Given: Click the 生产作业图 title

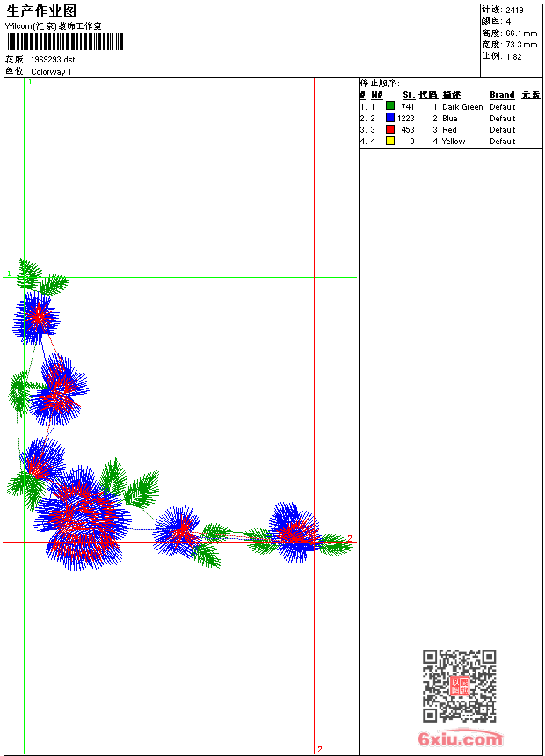Looking at the screenshot, I should click(41, 11).
